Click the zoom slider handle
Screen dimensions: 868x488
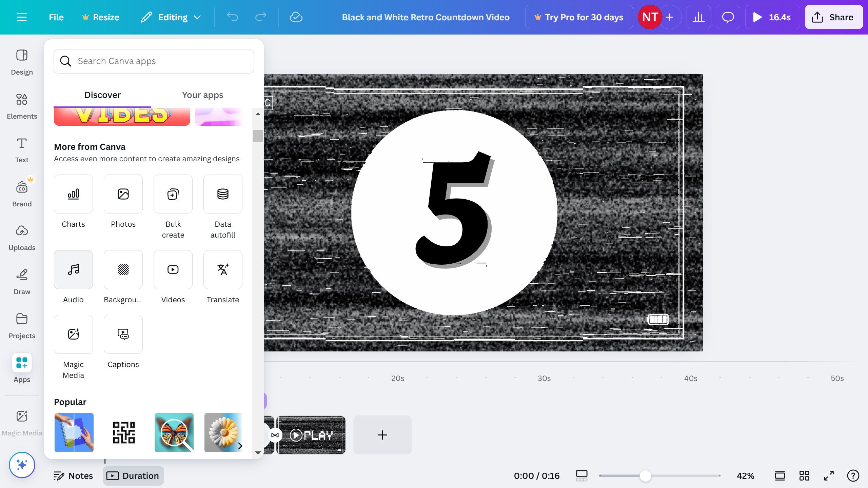(645, 476)
